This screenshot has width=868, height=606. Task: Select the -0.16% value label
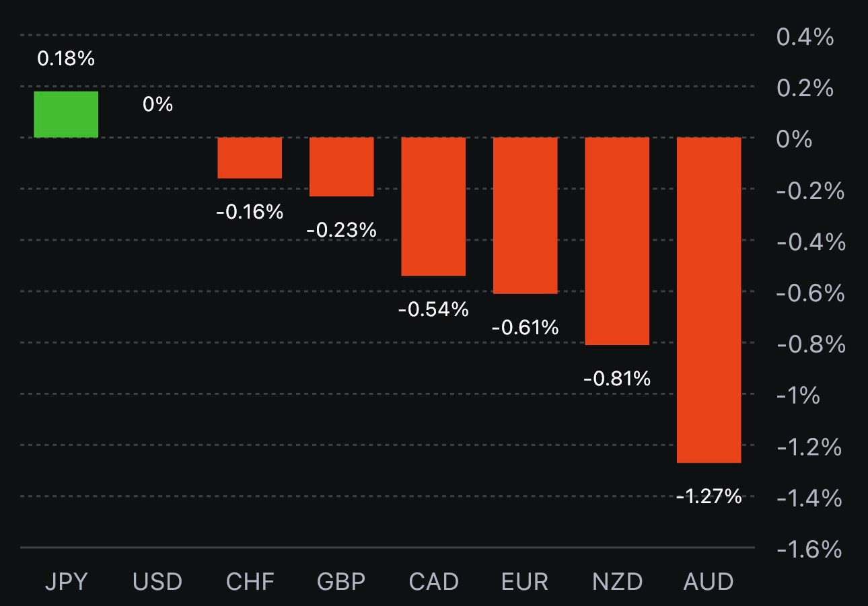[250, 212]
